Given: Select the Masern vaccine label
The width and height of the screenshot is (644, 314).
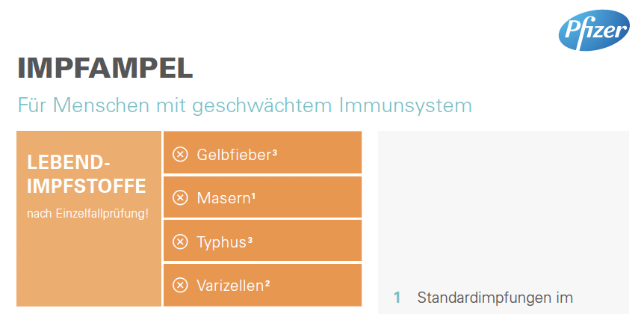Looking at the screenshot, I should [223, 199].
